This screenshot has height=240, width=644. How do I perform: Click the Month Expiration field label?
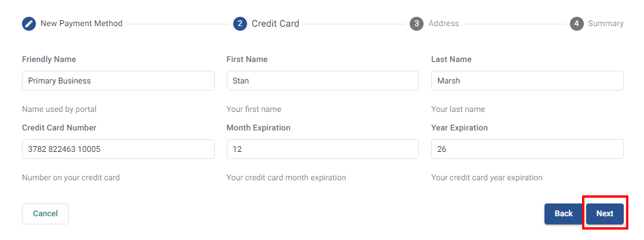pyautogui.click(x=258, y=128)
